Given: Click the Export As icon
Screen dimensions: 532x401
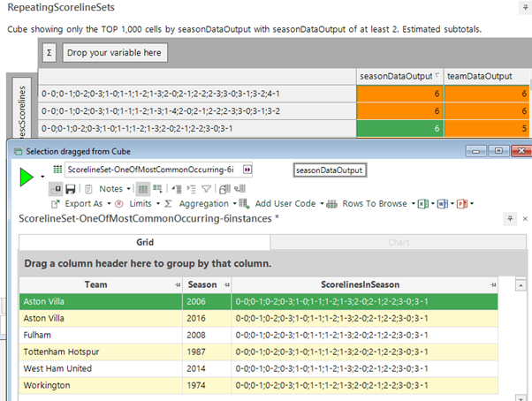Looking at the screenshot, I should (56, 204).
